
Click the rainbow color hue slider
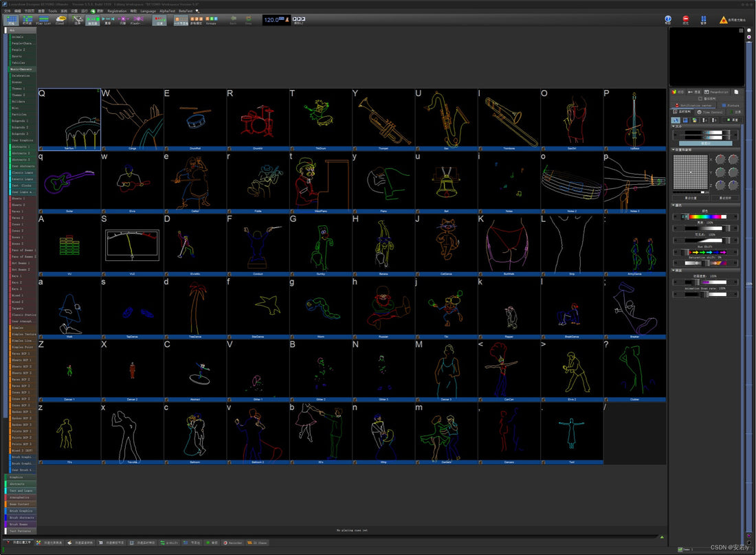(705, 217)
